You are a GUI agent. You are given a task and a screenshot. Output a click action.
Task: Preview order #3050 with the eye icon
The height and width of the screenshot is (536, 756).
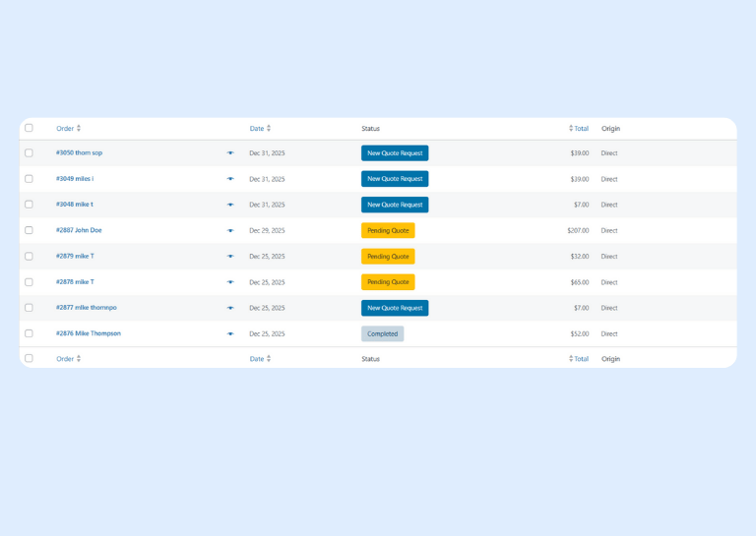pos(230,153)
